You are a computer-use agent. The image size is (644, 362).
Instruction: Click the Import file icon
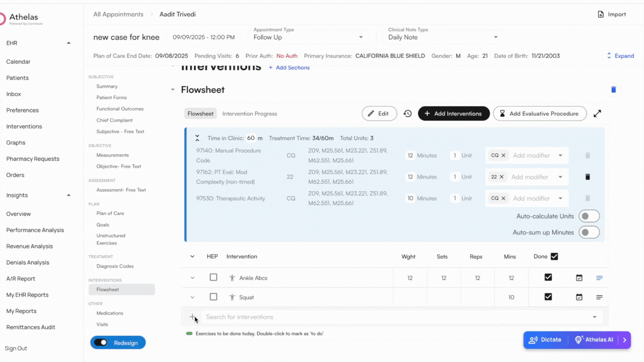click(601, 14)
